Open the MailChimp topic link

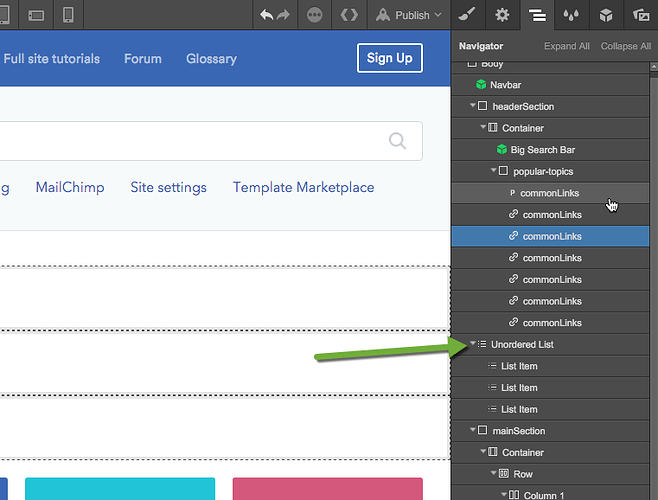tap(70, 187)
